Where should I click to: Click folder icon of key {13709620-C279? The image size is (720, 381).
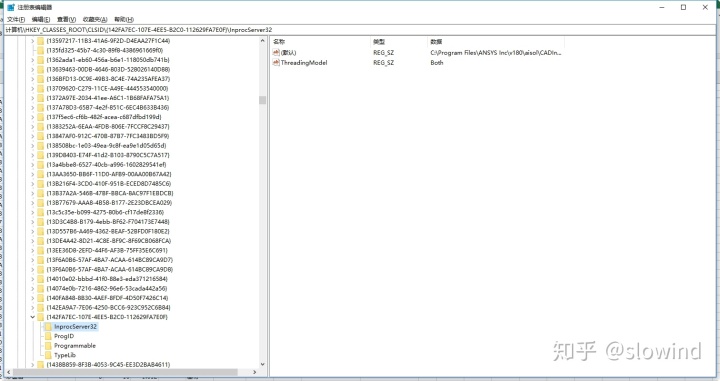pyautogui.click(x=40, y=89)
